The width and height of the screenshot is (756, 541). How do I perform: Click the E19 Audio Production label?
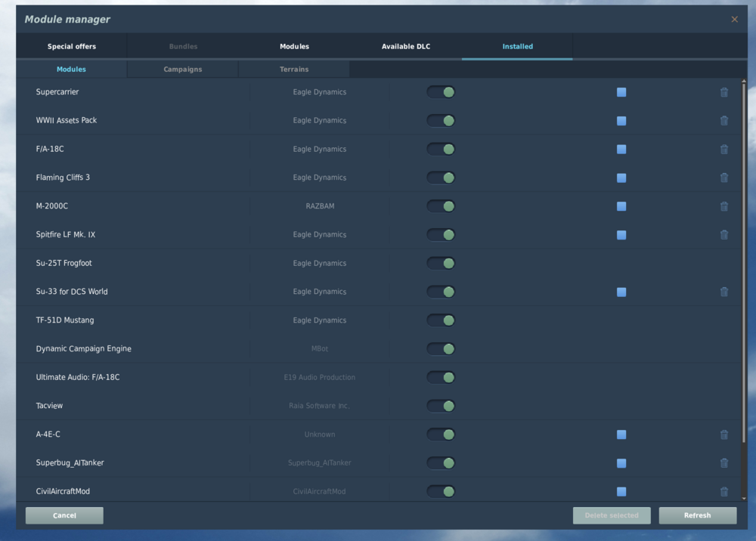click(x=320, y=377)
